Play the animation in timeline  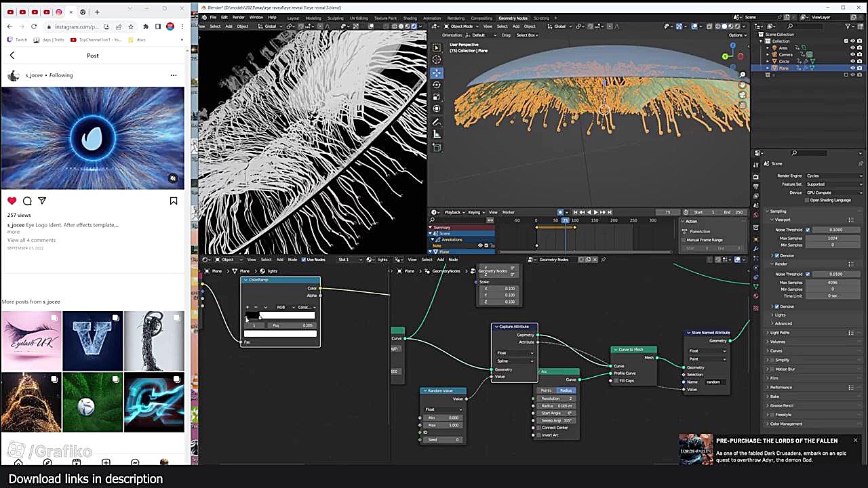pos(595,212)
